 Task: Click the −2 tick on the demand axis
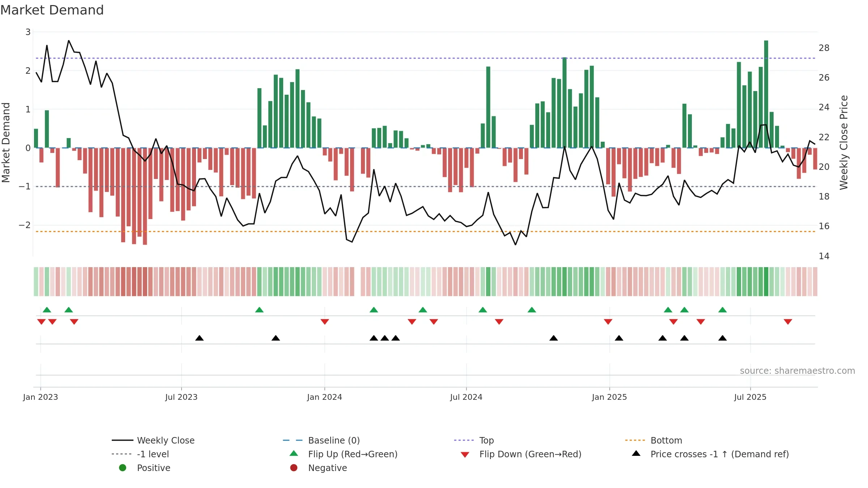[25, 225]
